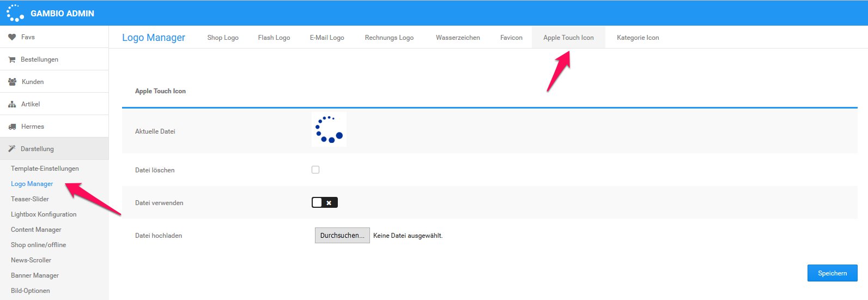Click Durchsuchen to choose a file

pos(342,236)
